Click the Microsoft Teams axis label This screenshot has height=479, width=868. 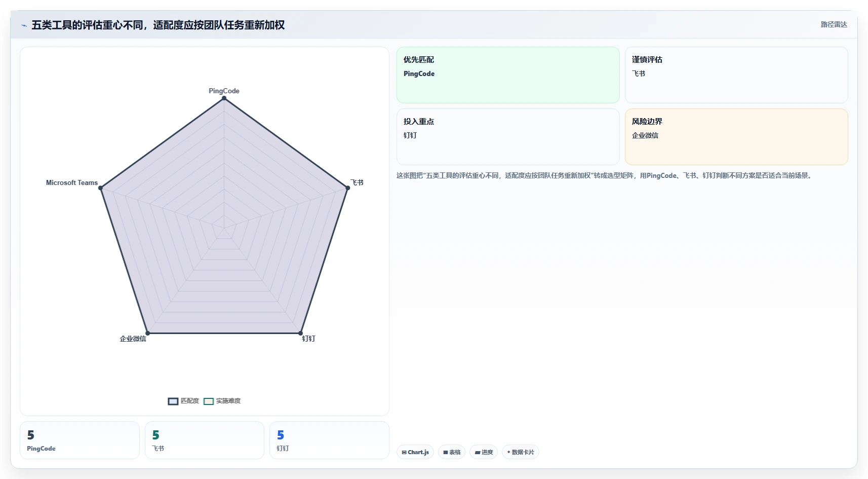point(72,182)
